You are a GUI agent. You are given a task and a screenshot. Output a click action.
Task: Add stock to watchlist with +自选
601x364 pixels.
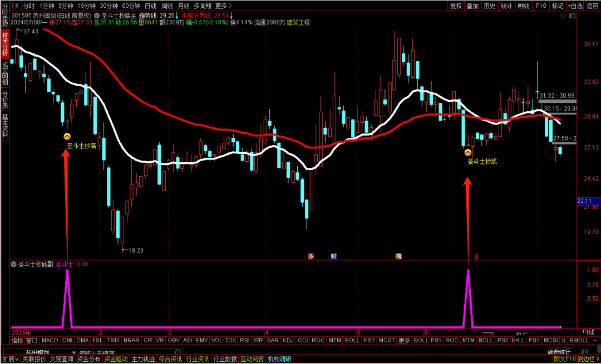[x=575, y=6]
